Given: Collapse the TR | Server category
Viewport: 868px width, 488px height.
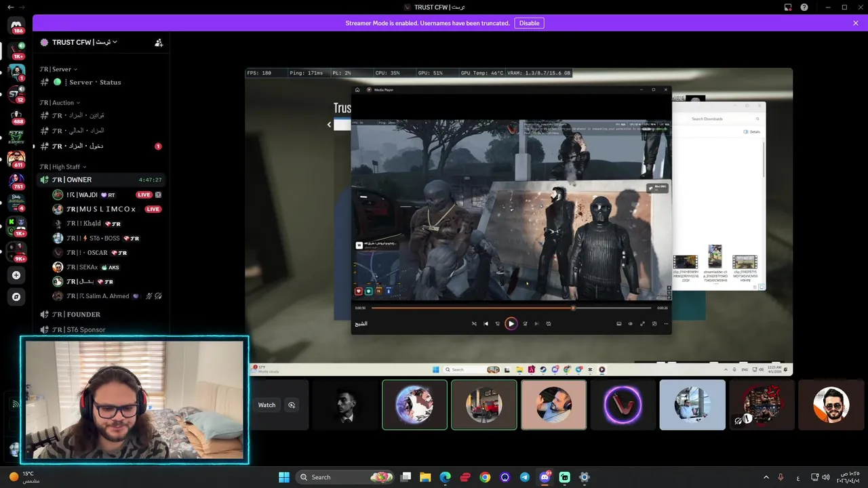Looking at the screenshot, I should click(x=58, y=69).
